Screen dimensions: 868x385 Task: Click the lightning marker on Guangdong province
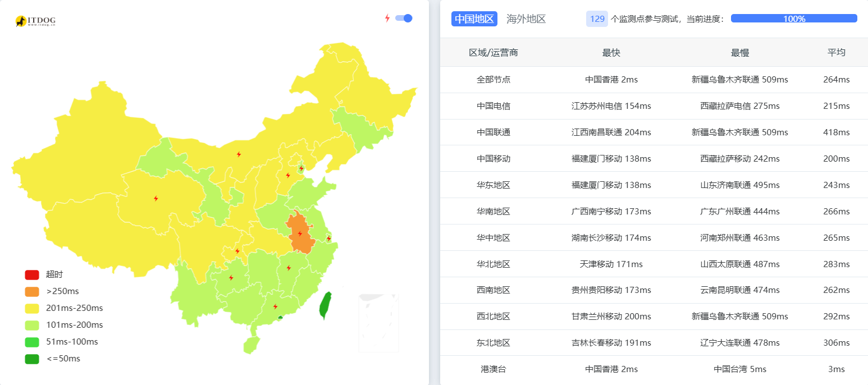(275, 306)
